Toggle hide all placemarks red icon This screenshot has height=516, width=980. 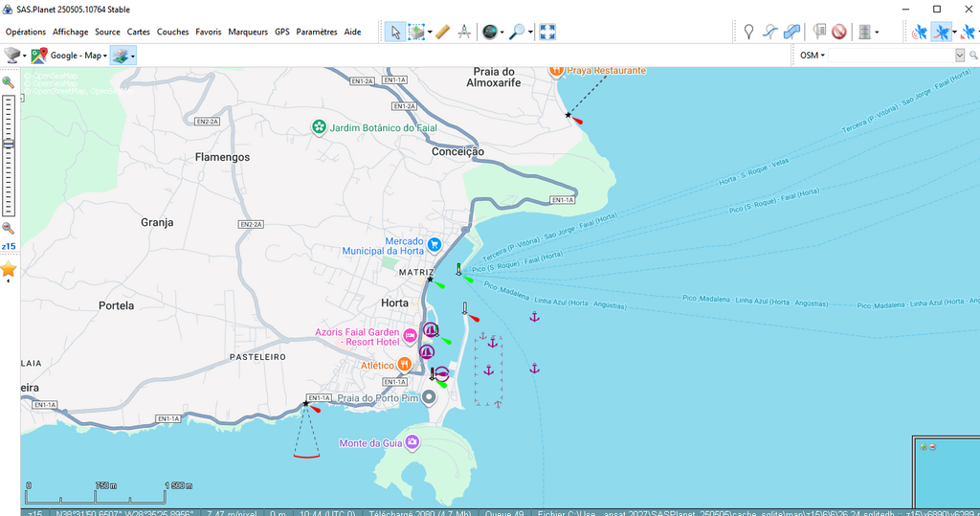[839, 32]
